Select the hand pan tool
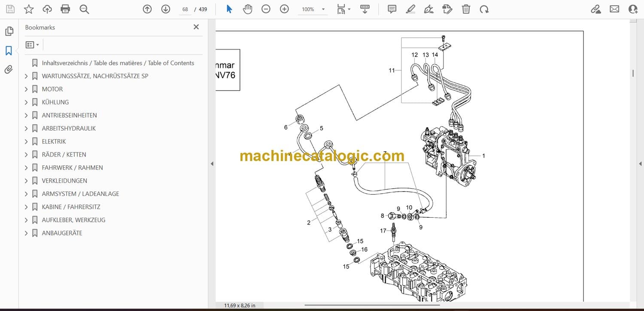Screen dimensions: 644x311 click(x=247, y=9)
